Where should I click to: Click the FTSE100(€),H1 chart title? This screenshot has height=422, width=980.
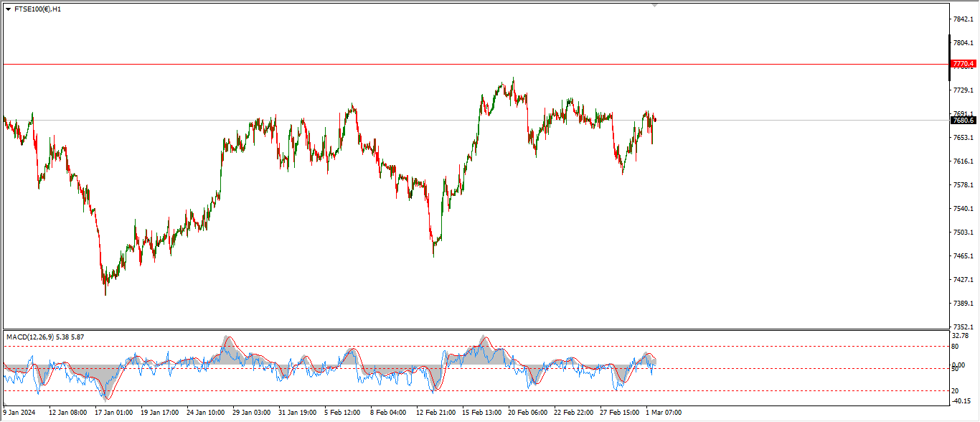click(x=37, y=9)
